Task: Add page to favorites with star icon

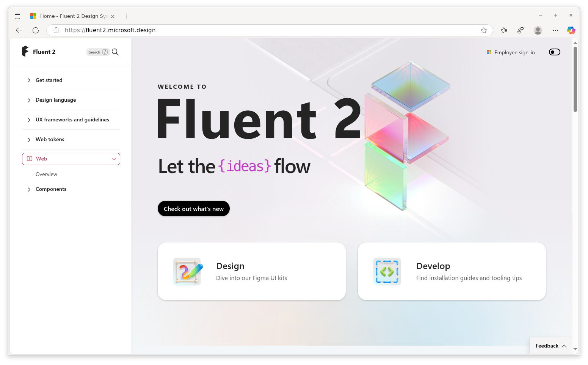Action: (484, 30)
